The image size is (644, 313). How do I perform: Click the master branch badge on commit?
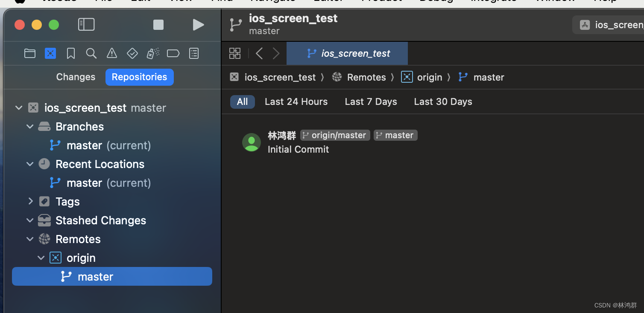coord(395,135)
